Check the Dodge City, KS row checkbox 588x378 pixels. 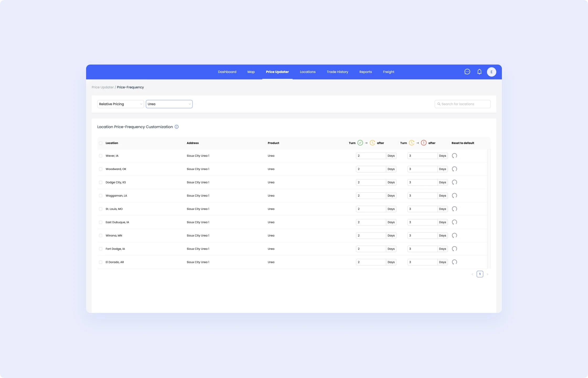coord(101,182)
